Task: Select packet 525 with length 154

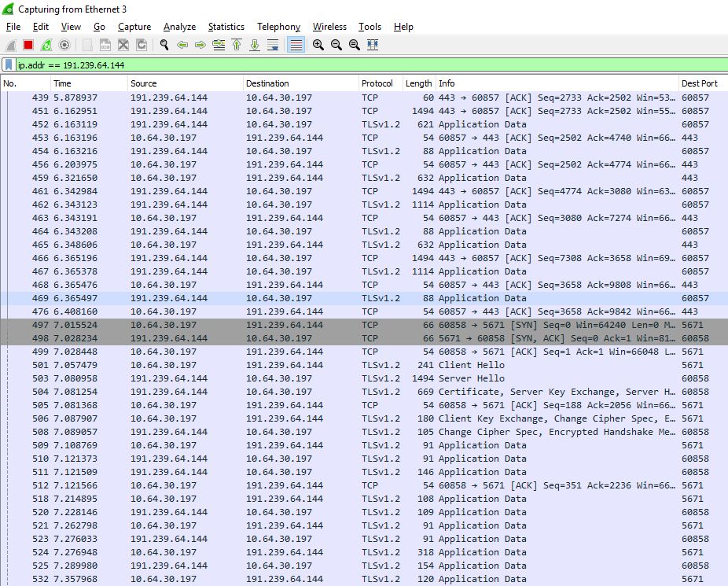Action: 364,566
